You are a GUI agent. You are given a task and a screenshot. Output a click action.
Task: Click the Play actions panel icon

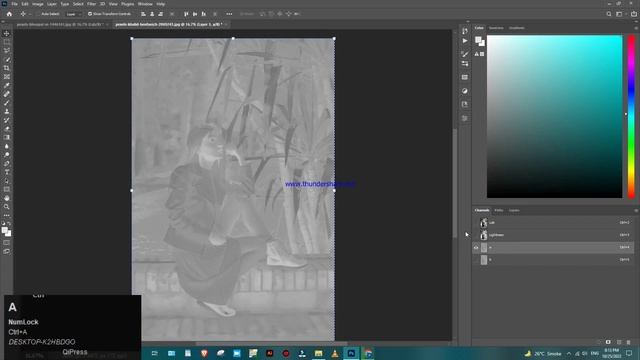(x=465, y=41)
